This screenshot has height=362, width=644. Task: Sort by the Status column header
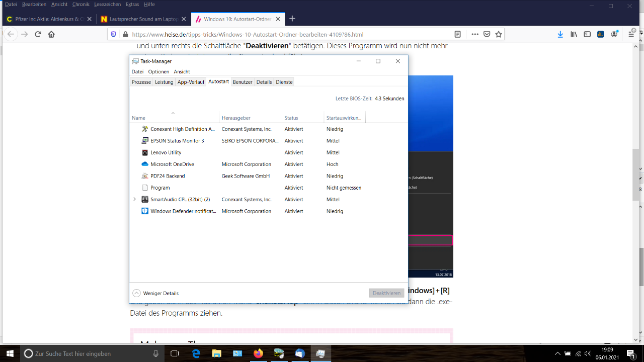pos(303,118)
